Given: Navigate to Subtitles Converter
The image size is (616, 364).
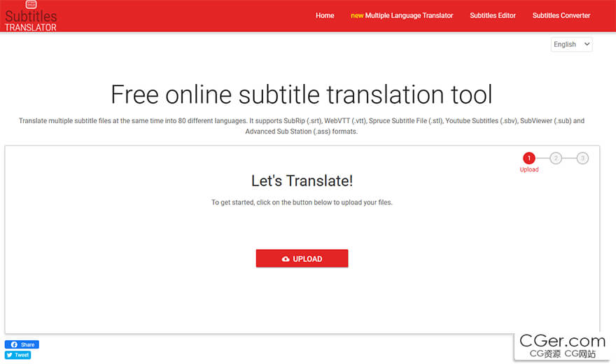Looking at the screenshot, I should click(x=561, y=15).
